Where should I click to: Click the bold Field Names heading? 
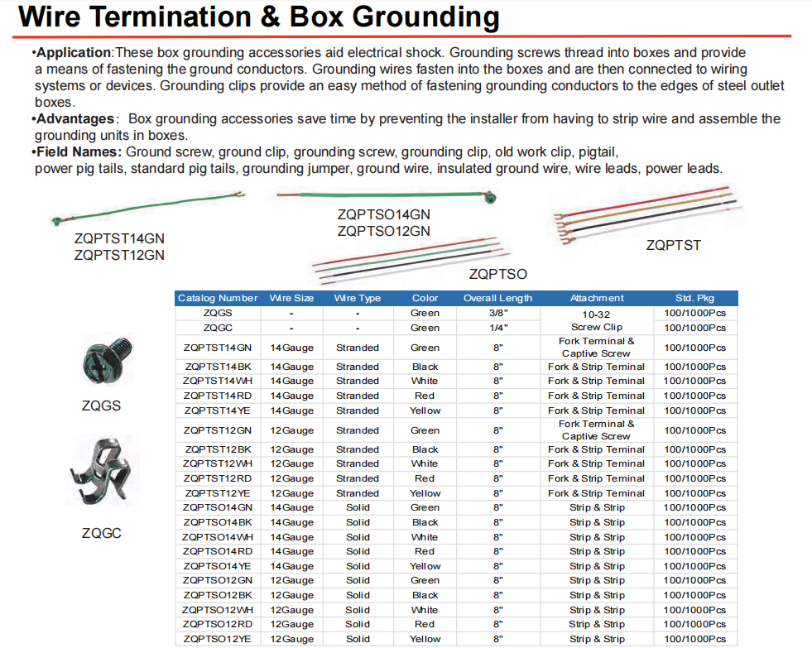tap(79, 152)
